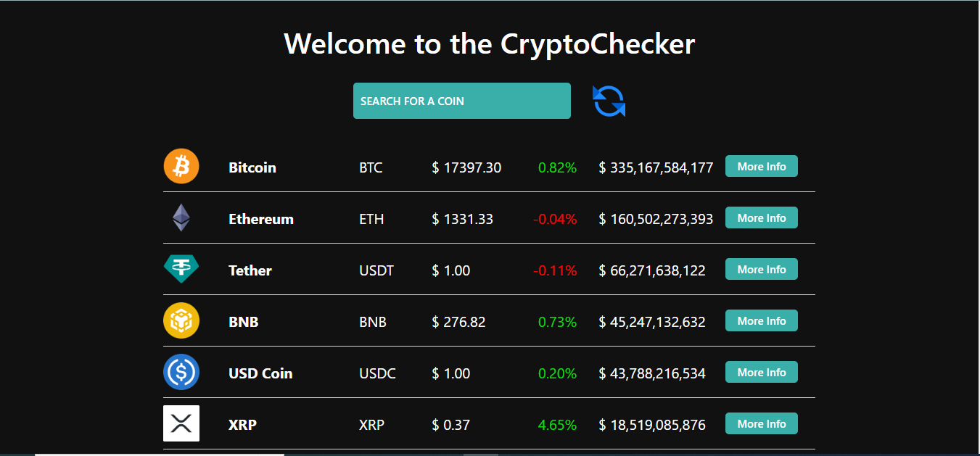Click XRP's market cap value
The image size is (980, 456).
pyautogui.click(x=652, y=425)
